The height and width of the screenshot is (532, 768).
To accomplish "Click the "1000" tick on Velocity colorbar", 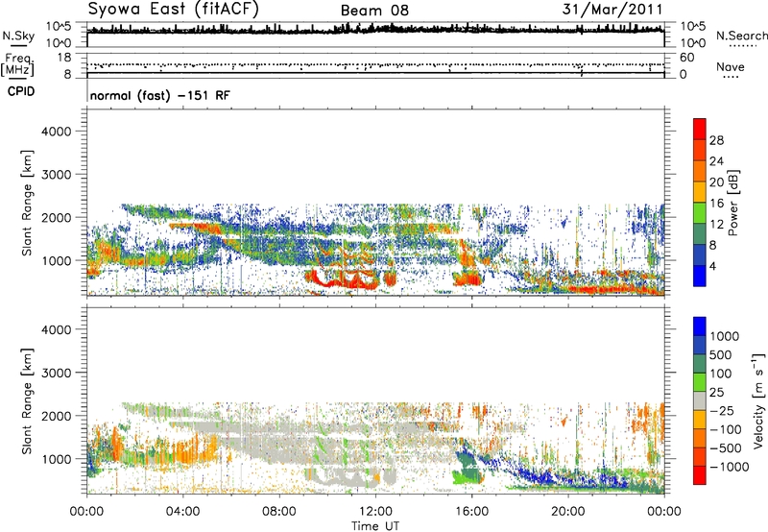I will point(724,336).
